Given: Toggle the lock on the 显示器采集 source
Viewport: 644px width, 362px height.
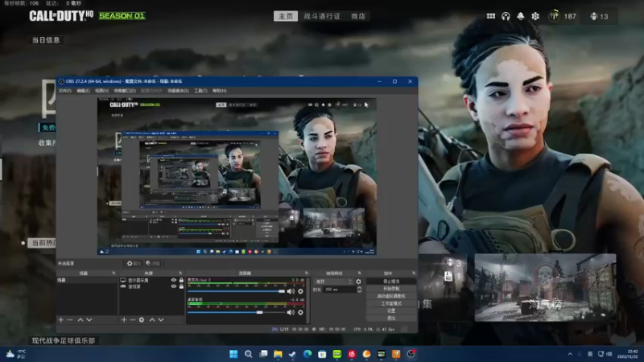Looking at the screenshot, I should (181, 280).
